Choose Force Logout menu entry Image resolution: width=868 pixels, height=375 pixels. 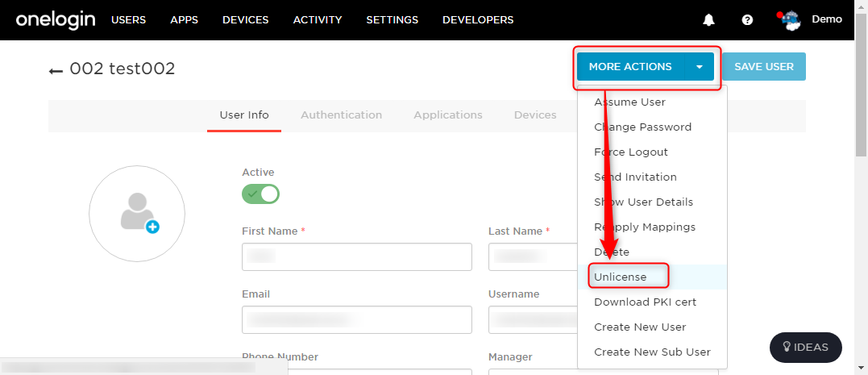[652, 152]
